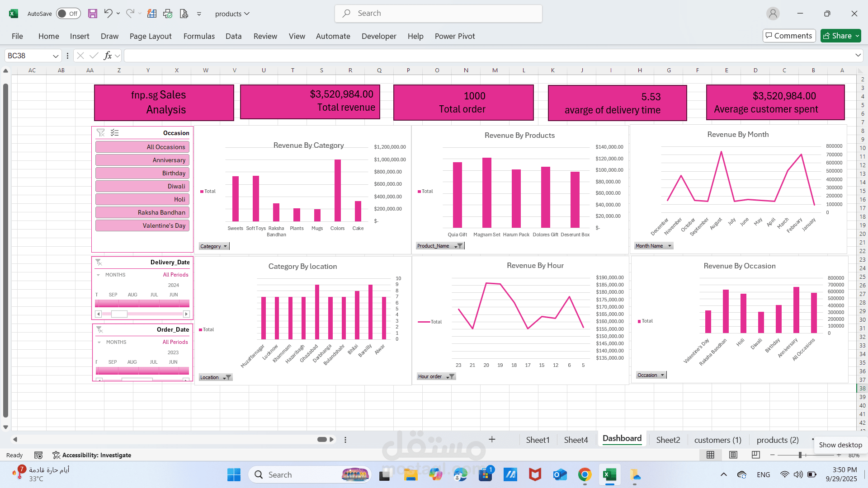Click the Search box in title bar
This screenshot has height=488, width=868.
pyautogui.click(x=439, y=14)
